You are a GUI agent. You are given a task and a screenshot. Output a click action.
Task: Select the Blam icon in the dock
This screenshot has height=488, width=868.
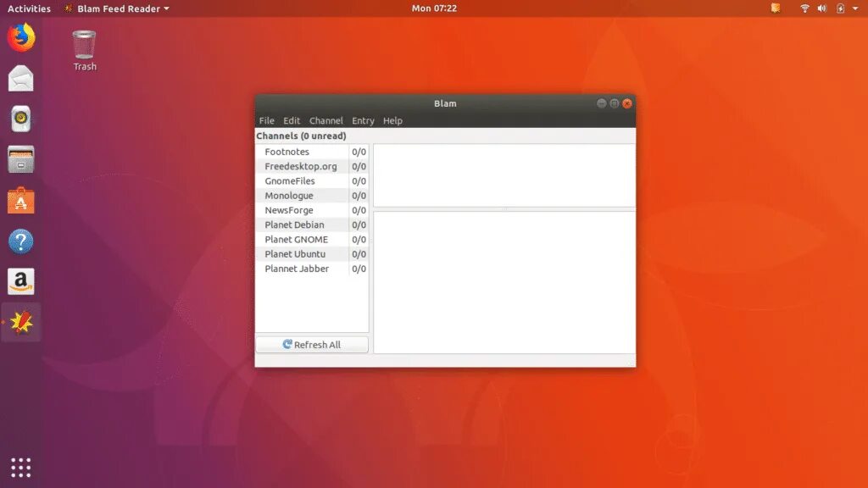21,323
